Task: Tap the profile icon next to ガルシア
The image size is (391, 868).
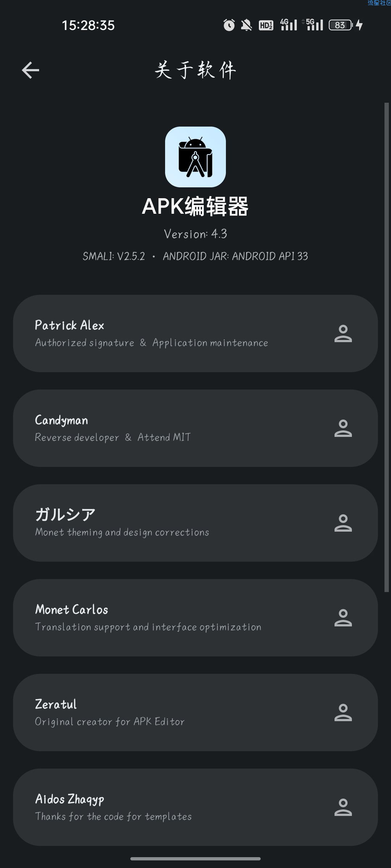Action: [343, 523]
